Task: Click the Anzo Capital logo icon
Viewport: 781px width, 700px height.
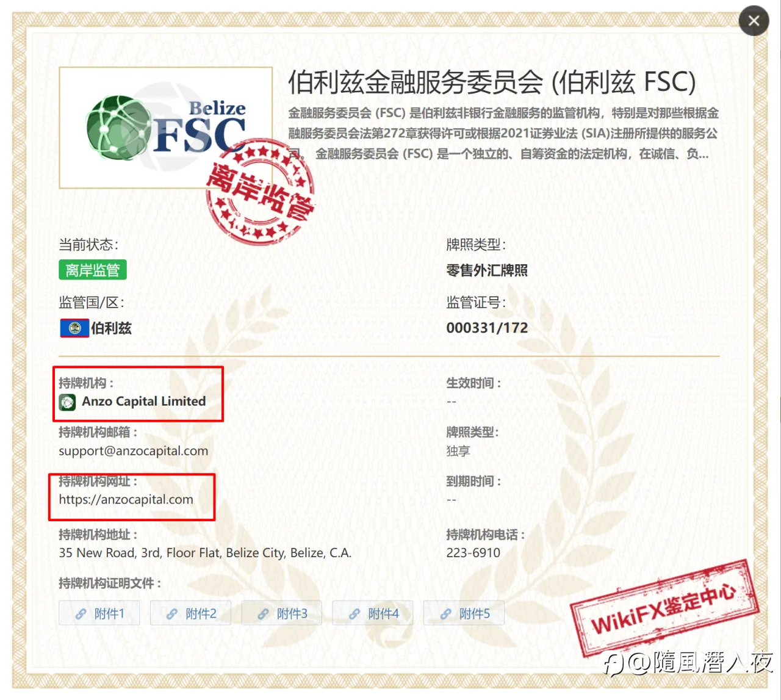Action: [x=67, y=402]
